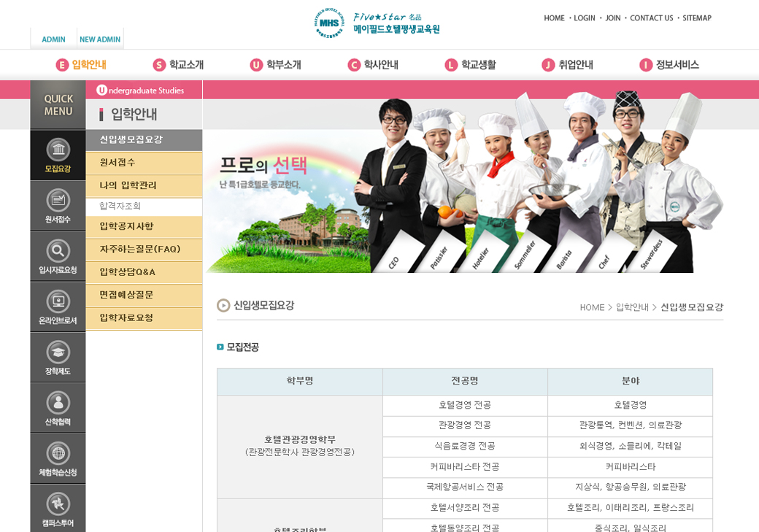Select the 입시자료요청 magnifier icon
The height and width of the screenshot is (532, 759).
tap(58, 251)
